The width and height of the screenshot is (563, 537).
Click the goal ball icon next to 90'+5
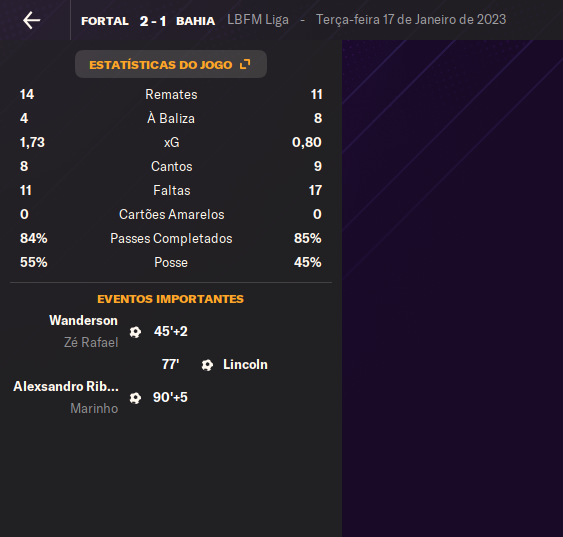pyautogui.click(x=135, y=398)
